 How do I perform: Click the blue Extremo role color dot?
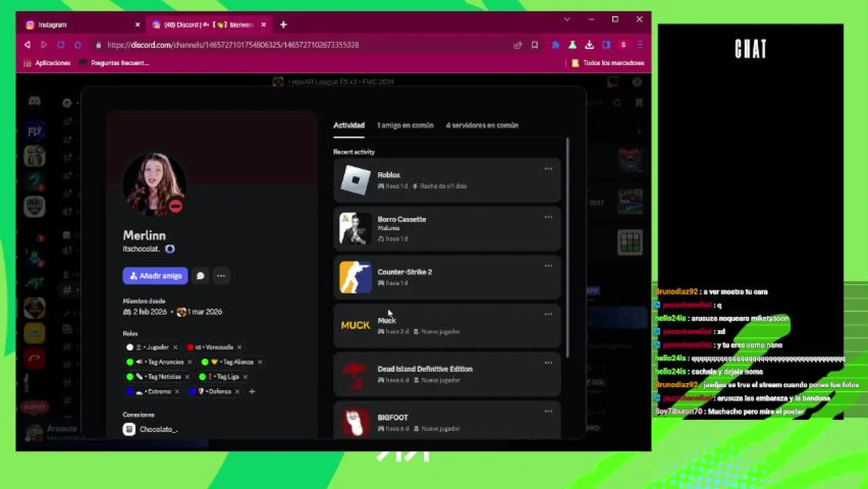point(130,391)
